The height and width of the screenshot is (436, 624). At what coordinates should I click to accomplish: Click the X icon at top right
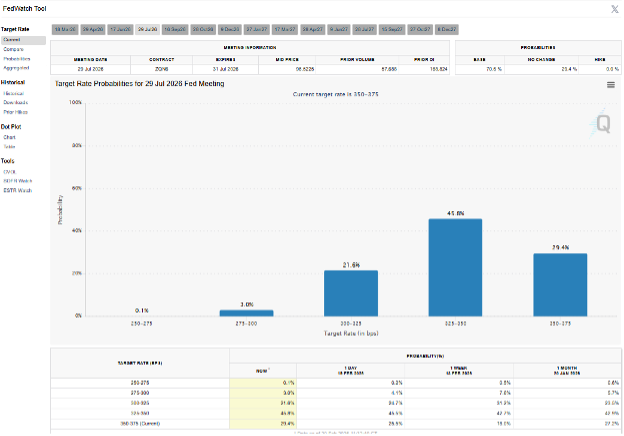613,9
